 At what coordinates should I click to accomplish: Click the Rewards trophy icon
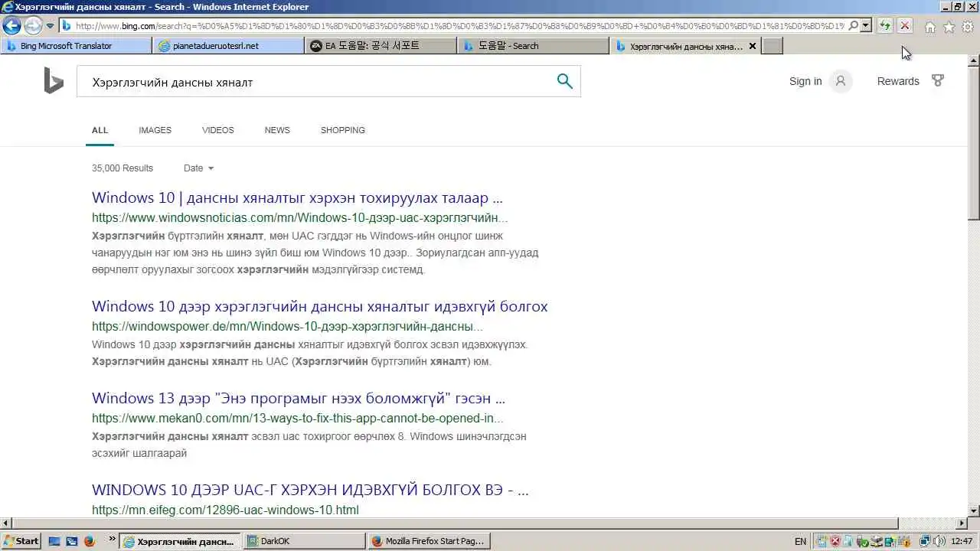938,80
